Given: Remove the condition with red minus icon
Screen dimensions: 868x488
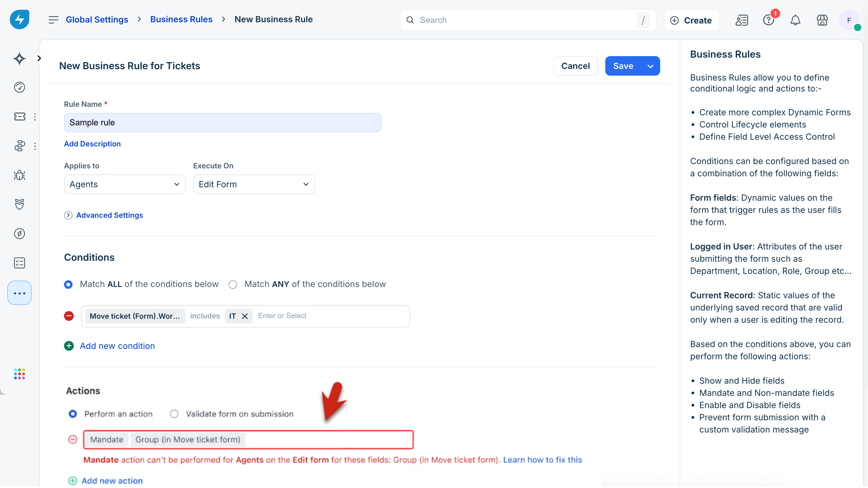Looking at the screenshot, I should coord(69,316).
